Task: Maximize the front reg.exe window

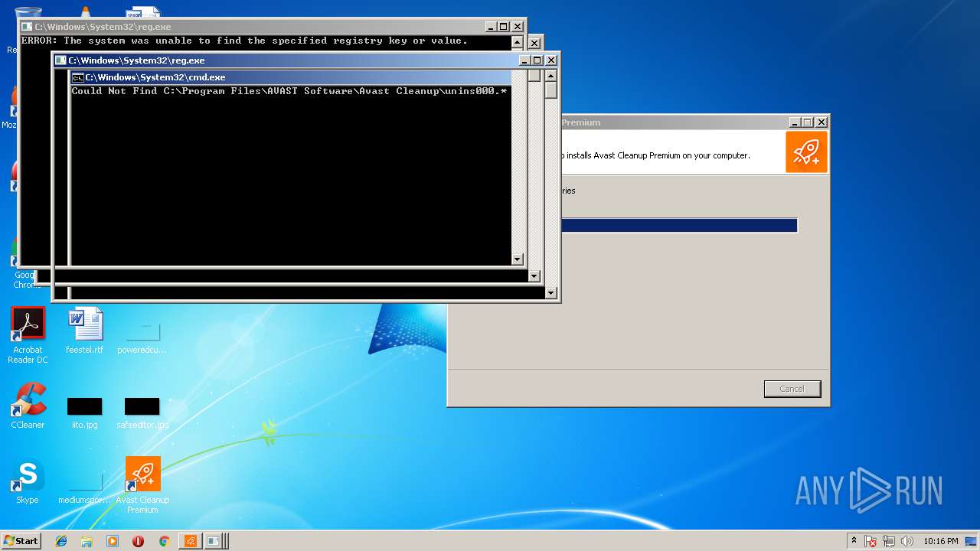Action: pyautogui.click(x=537, y=60)
